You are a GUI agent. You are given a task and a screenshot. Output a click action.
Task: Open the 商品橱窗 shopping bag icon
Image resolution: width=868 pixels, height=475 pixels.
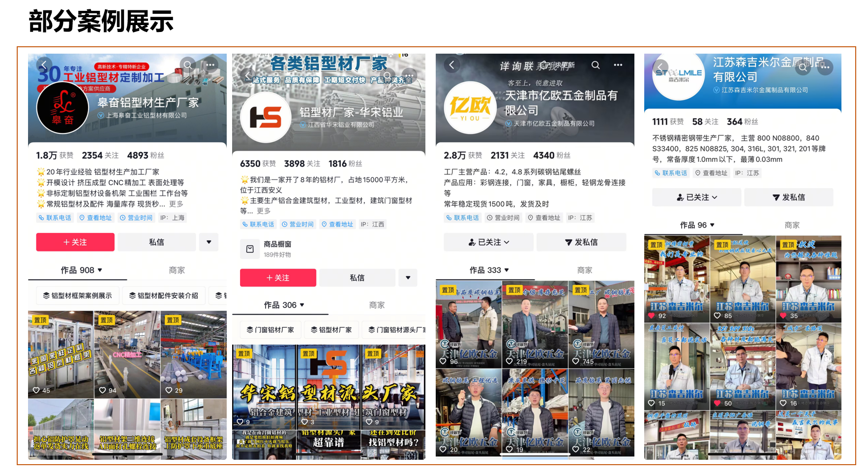pyautogui.click(x=250, y=249)
